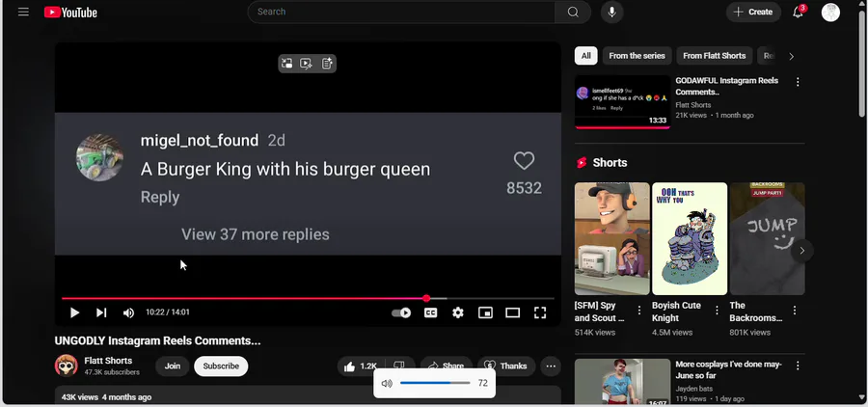Select From Flatt Shorts chip

point(714,55)
